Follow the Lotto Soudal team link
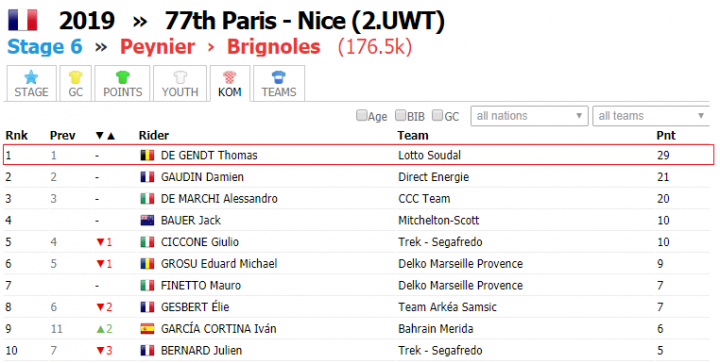This screenshot has height=363, width=720. click(x=429, y=155)
